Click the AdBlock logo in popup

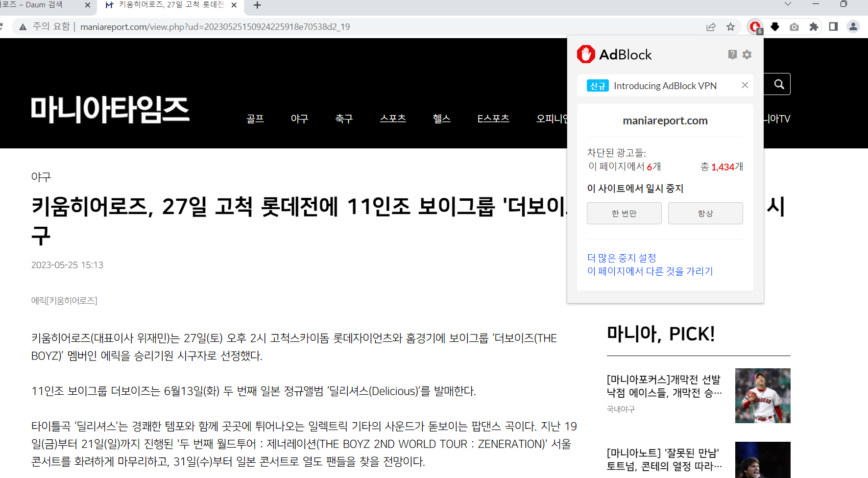[x=614, y=54]
